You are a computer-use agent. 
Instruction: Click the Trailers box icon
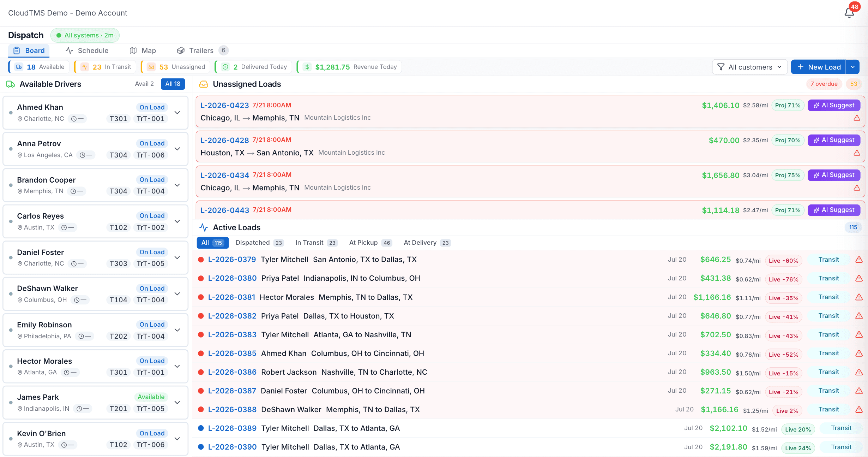tap(181, 51)
